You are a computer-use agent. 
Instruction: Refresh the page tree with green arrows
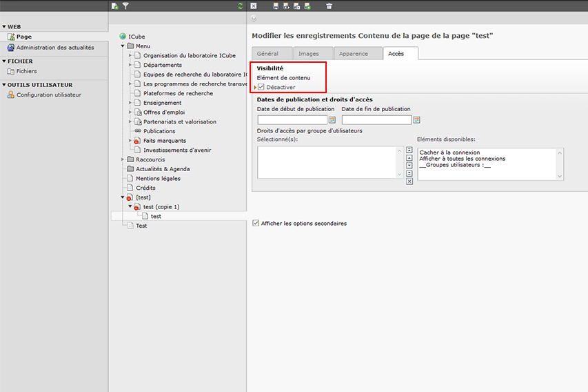(241, 6)
